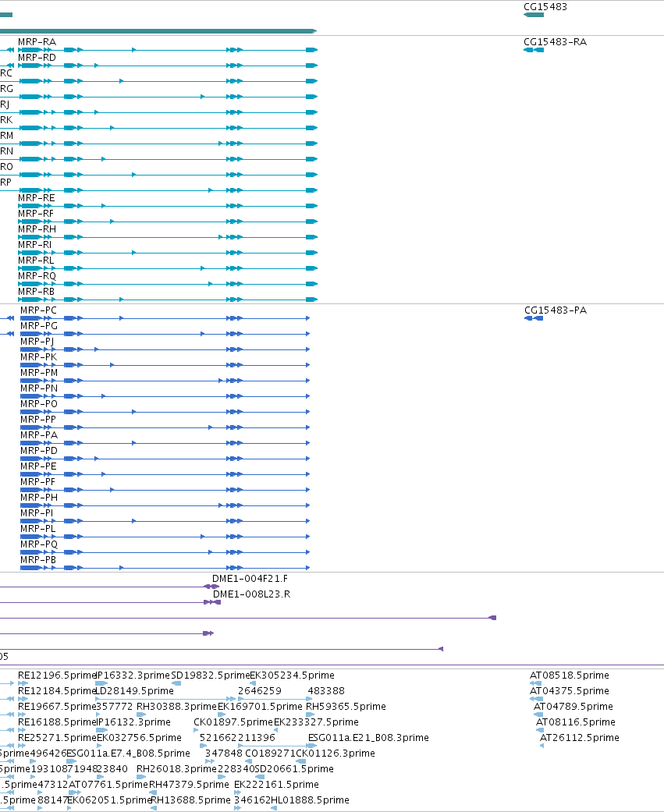Open EST LD28149.5prime
664x812 pixels.
(x=135, y=691)
